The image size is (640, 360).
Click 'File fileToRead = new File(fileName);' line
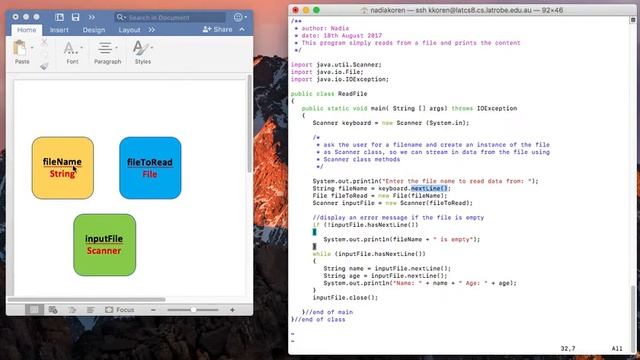click(x=380, y=196)
